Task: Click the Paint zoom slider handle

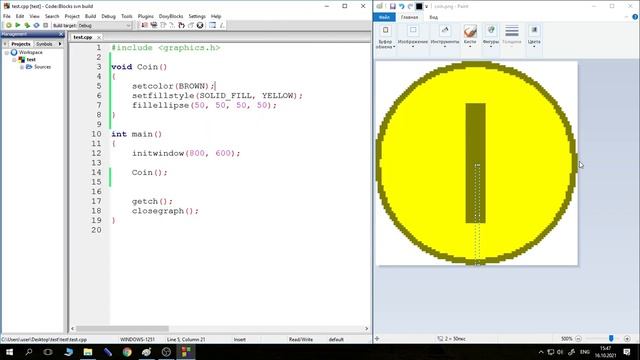Action: (611, 338)
